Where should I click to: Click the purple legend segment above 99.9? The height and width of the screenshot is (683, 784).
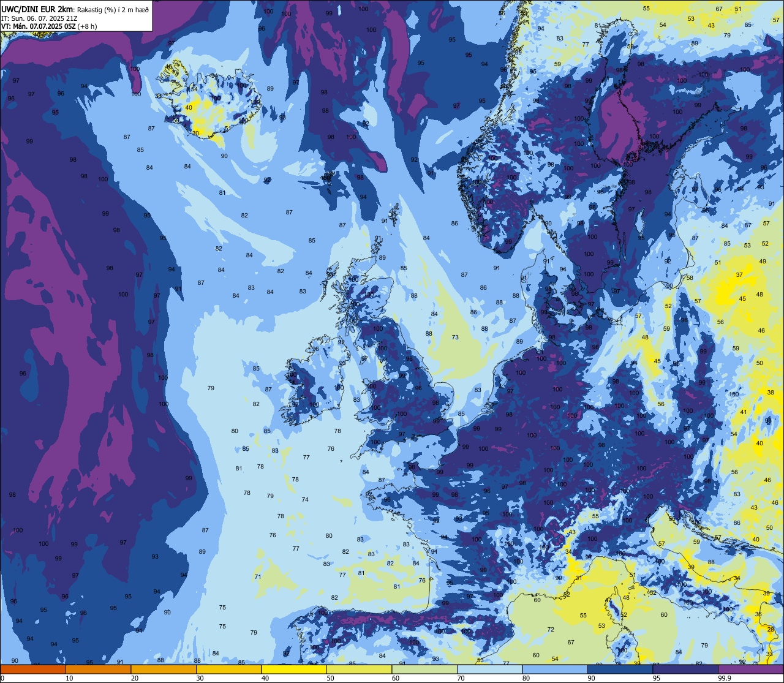coord(750,669)
